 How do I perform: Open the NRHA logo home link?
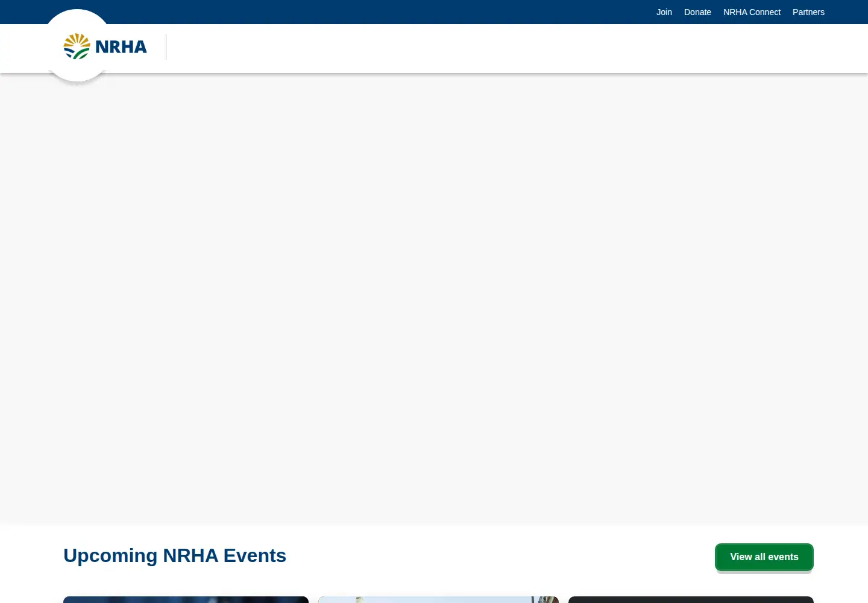tap(105, 46)
